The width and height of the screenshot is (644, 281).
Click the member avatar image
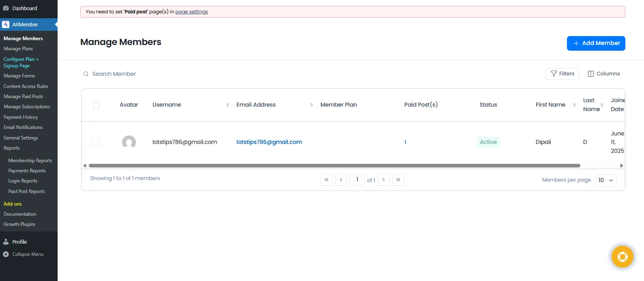[129, 142]
